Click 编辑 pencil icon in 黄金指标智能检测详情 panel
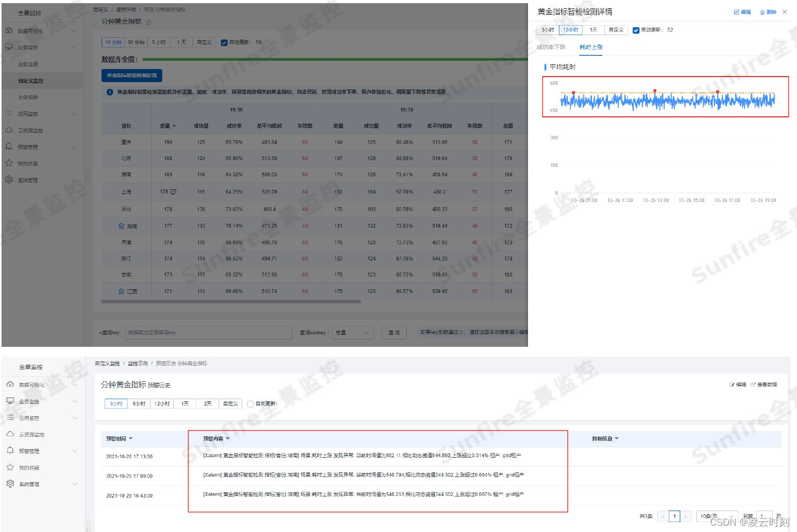Image resolution: width=797 pixels, height=532 pixels. point(736,12)
